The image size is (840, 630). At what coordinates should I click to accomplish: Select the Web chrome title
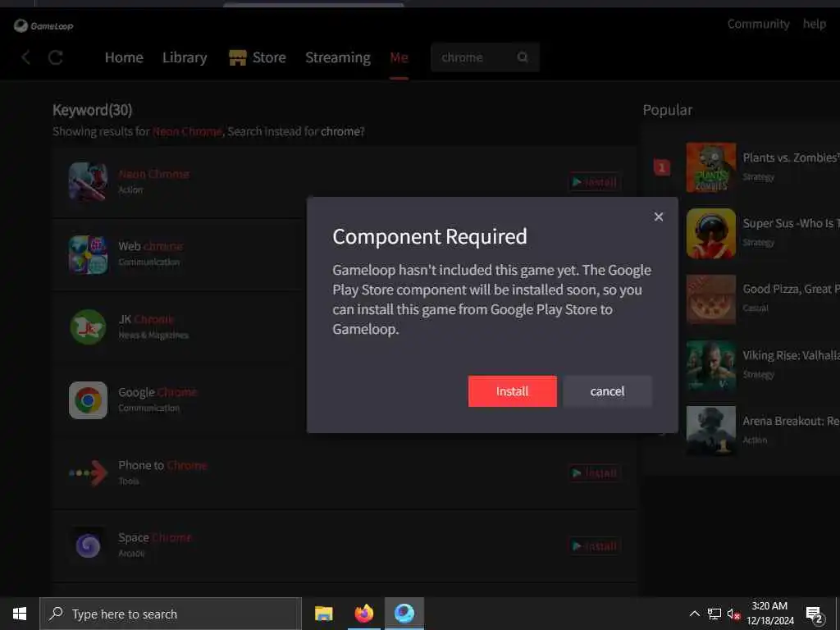(151, 246)
